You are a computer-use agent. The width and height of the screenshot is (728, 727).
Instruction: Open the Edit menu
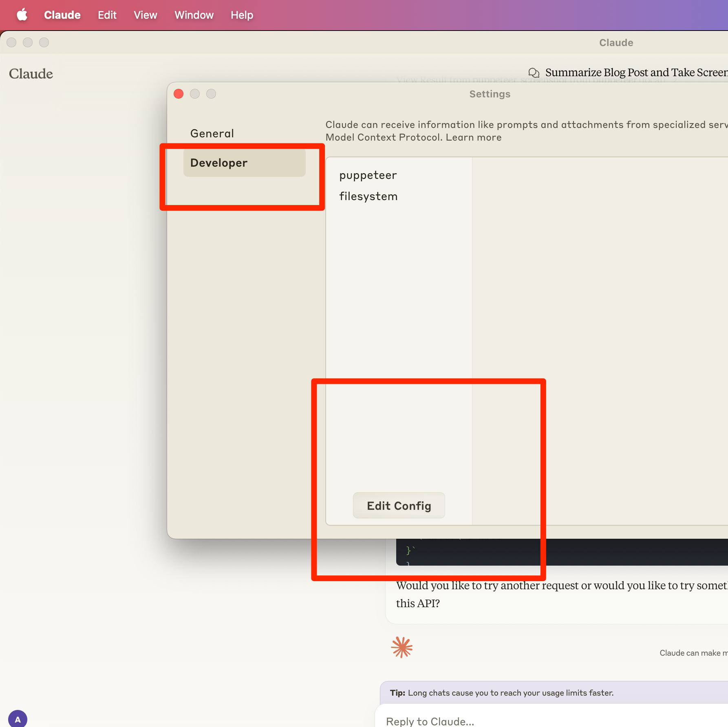pyautogui.click(x=107, y=15)
